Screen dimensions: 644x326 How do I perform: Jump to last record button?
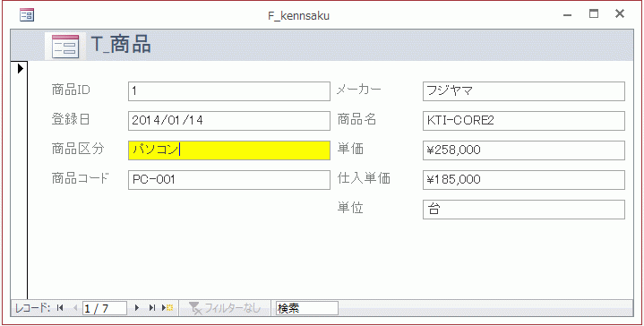click(x=152, y=308)
